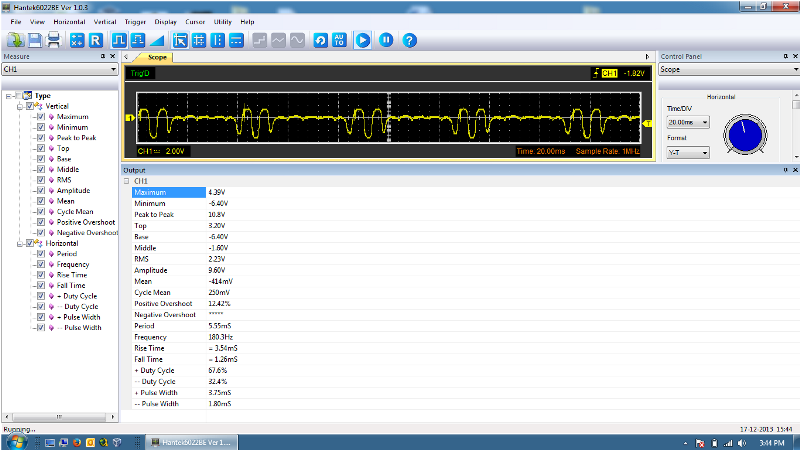Click the Save file toolbar icon
Screen dimensions: 800x450
36,40
